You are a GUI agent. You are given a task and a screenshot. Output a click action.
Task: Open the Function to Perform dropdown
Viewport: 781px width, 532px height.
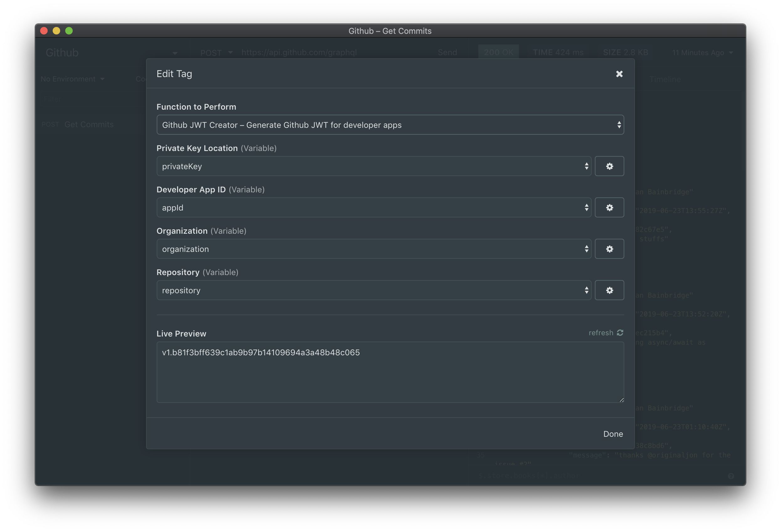[390, 125]
